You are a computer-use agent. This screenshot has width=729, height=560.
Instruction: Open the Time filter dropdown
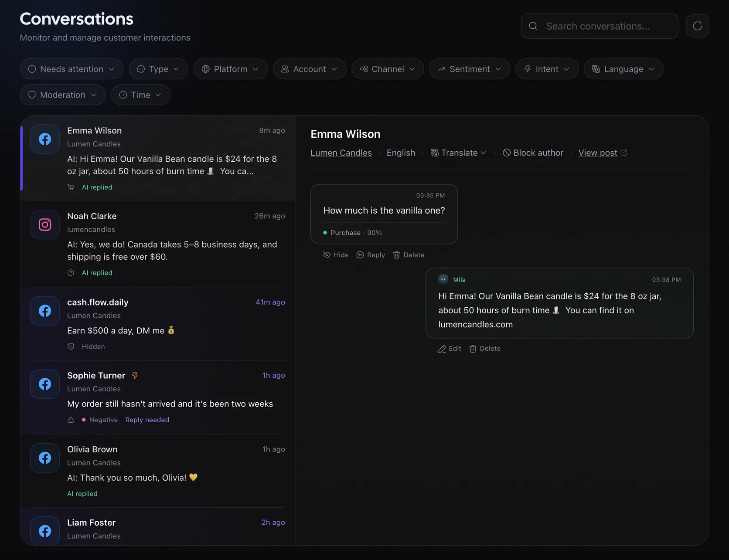[140, 95]
